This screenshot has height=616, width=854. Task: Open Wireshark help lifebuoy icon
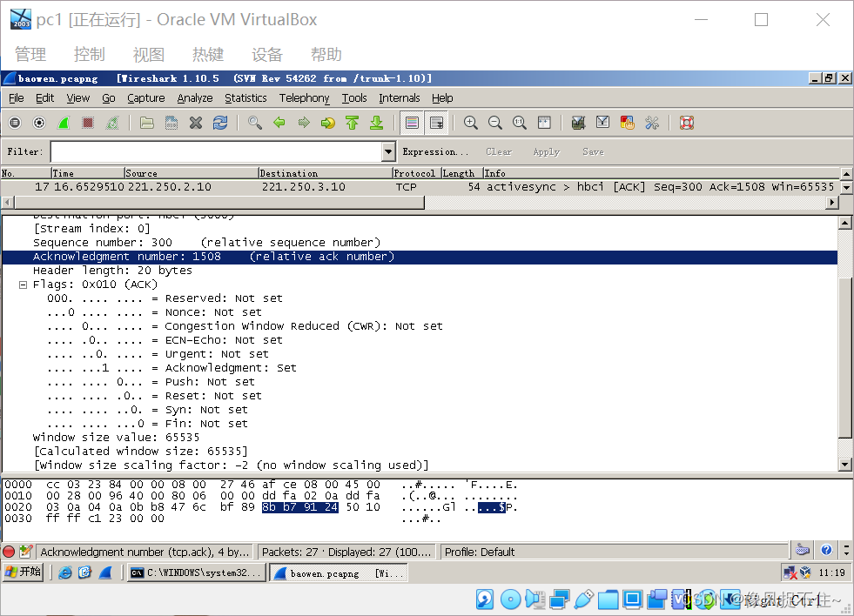pos(686,123)
